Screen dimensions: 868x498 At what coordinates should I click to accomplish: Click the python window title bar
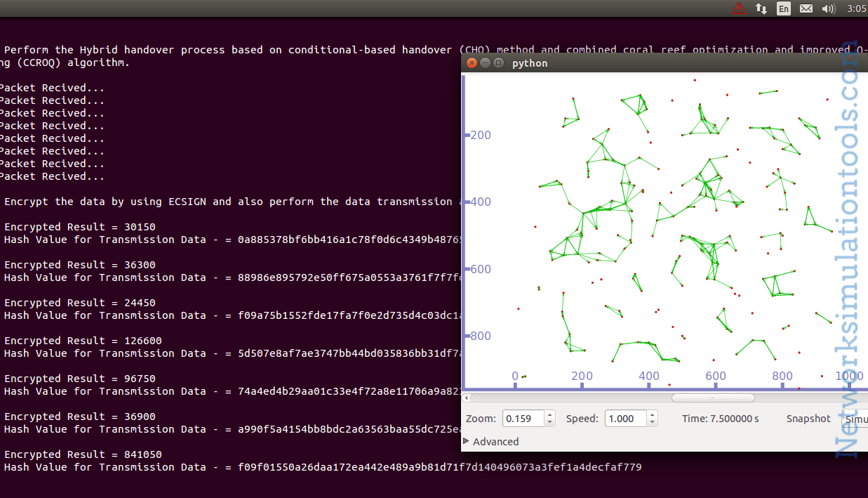(x=596, y=63)
